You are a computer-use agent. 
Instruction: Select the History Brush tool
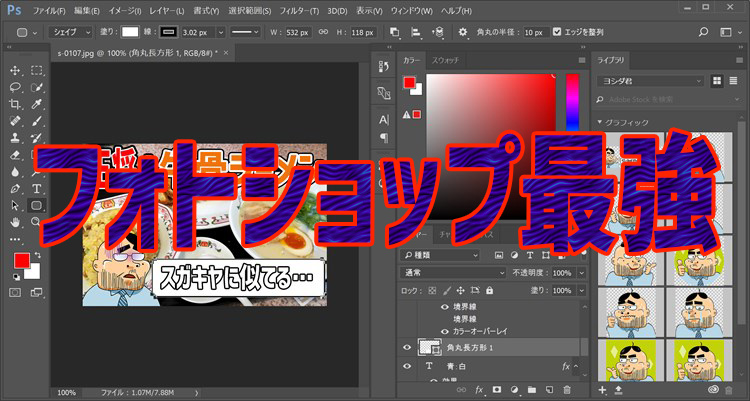36,138
